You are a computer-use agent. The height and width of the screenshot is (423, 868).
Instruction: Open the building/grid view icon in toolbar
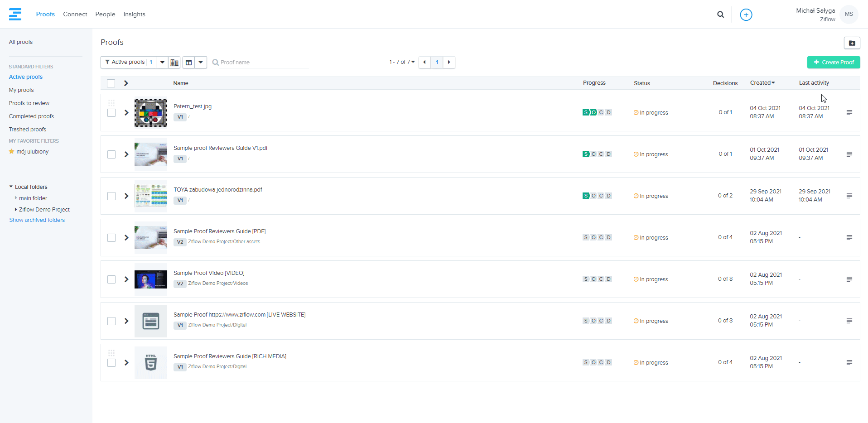point(174,62)
